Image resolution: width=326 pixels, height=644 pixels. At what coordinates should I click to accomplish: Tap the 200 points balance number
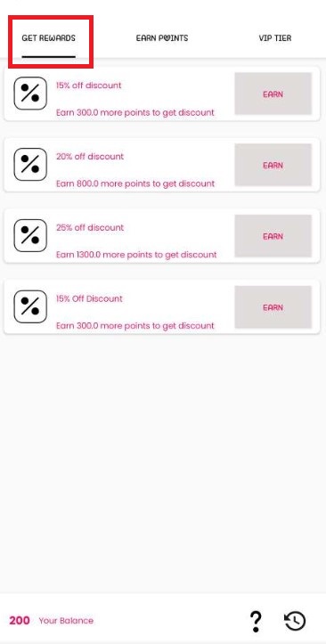[x=20, y=620]
